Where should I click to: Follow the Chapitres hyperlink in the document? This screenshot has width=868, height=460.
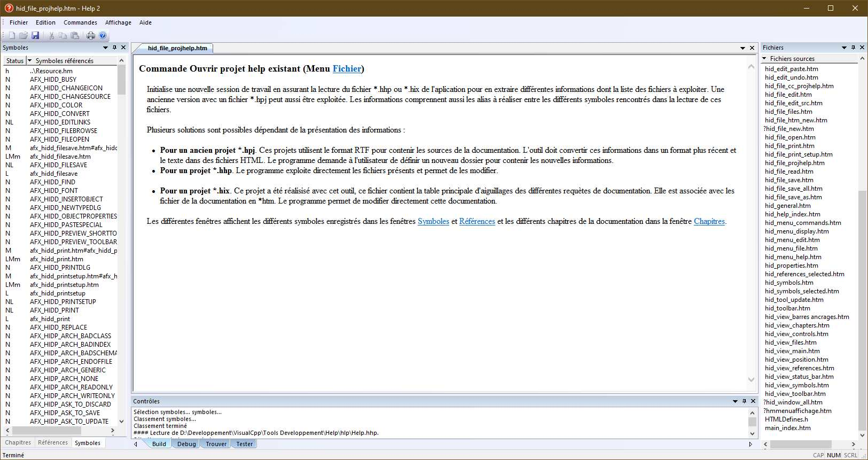709,221
